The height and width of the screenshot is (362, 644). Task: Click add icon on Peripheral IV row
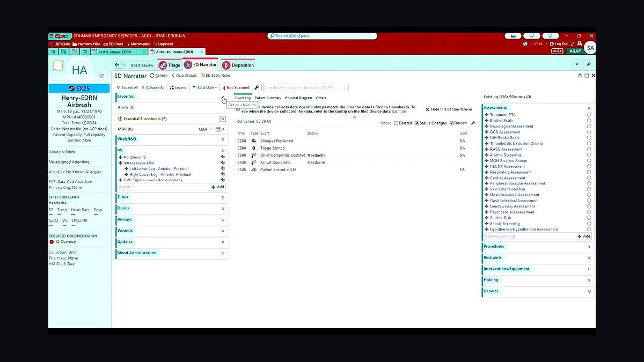coord(222,157)
